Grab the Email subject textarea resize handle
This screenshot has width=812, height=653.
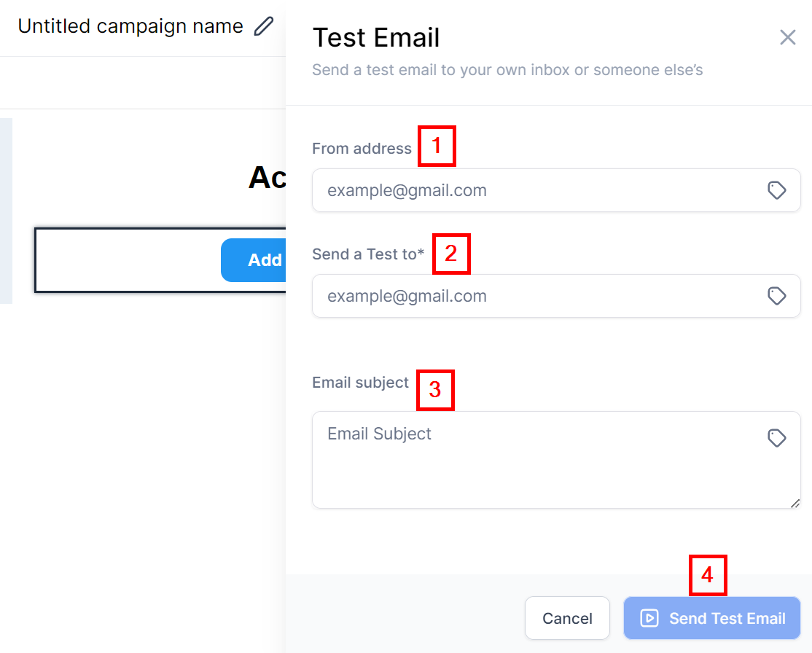point(795,503)
